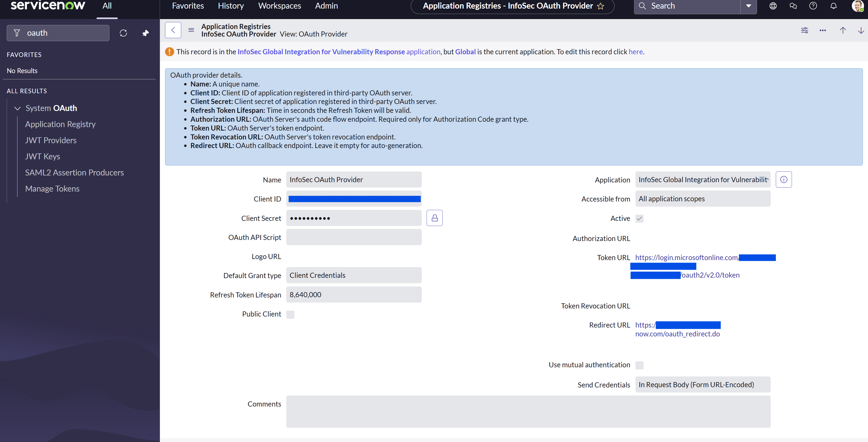Viewport: 868px width, 442px height.
Task: Click the ServiceNow logo
Action: [x=48, y=5]
